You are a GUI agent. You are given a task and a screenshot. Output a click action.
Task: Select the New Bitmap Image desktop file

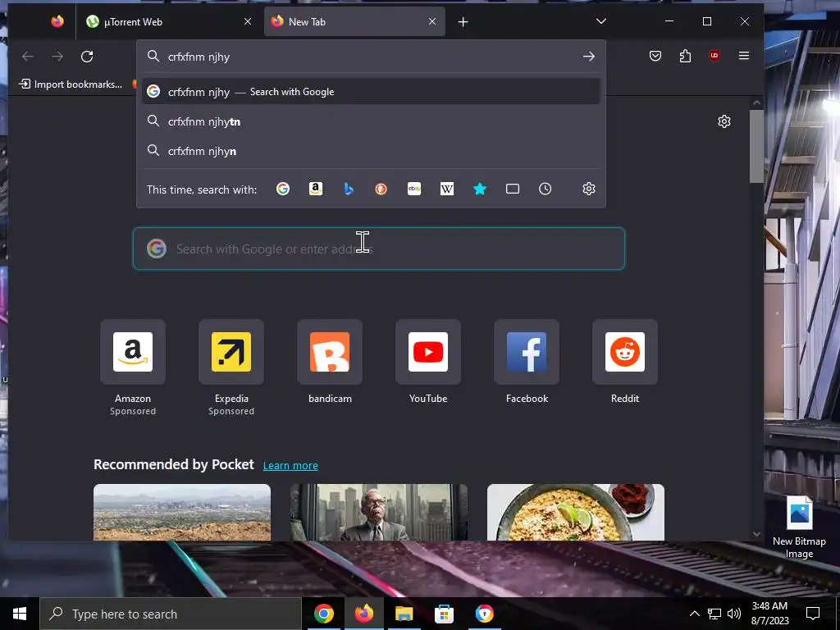[x=799, y=527]
